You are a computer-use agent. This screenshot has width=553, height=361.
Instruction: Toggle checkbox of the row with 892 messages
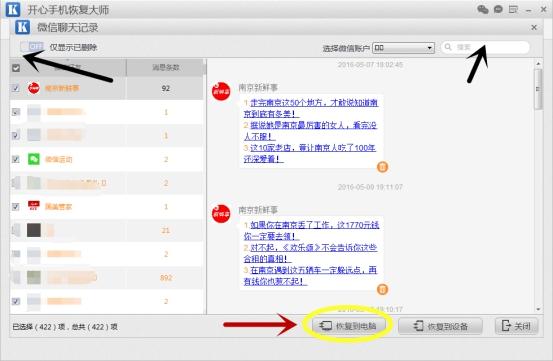(16, 277)
